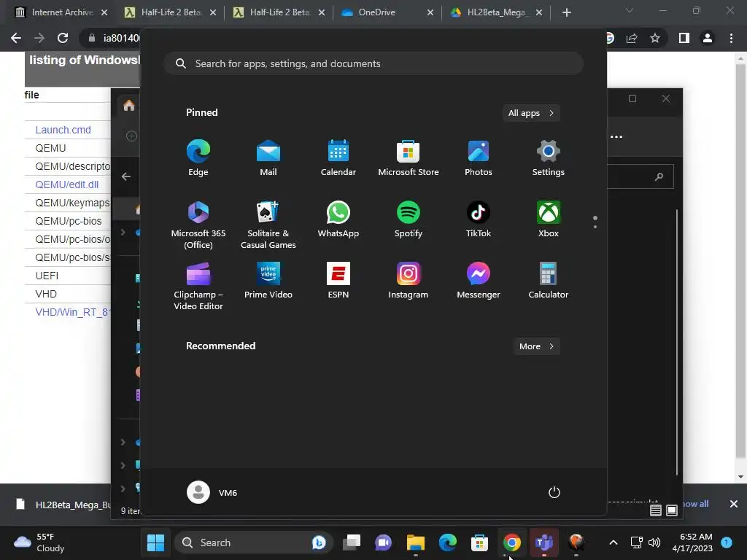Open the VM6 user account menu

[x=212, y=492]
